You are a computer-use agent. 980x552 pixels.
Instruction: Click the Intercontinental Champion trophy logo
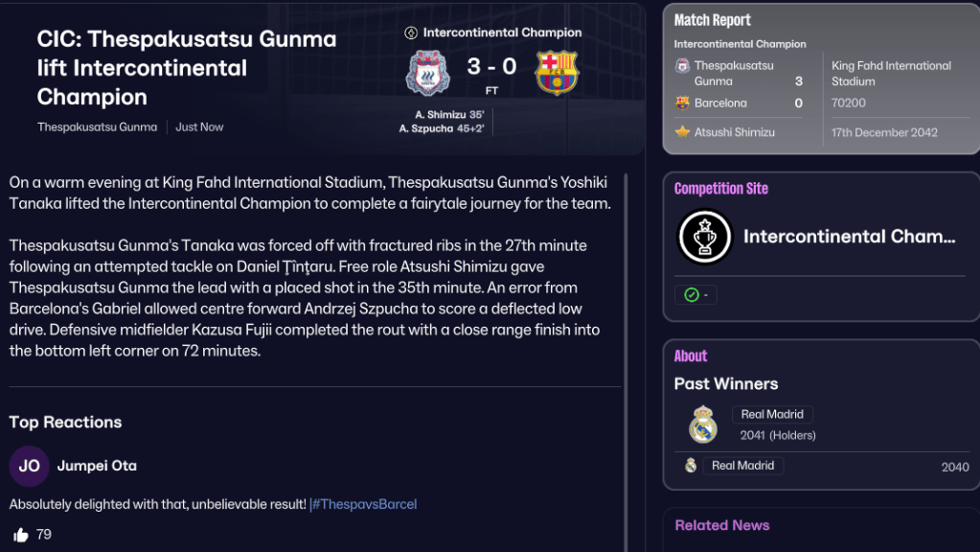(704, 237)
